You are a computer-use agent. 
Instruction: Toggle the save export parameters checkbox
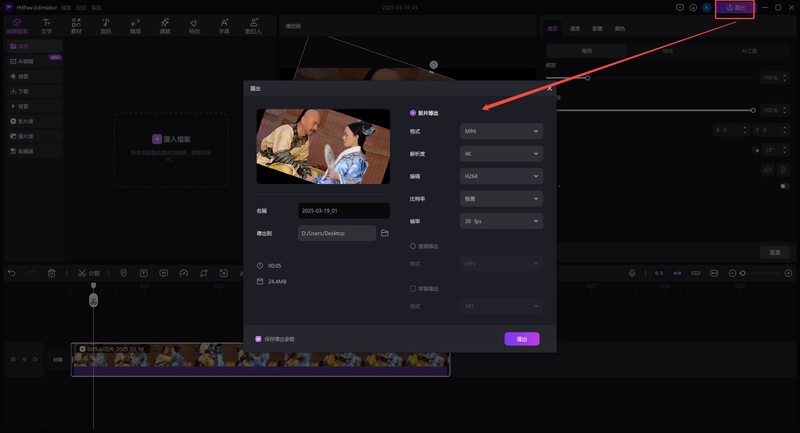259,339
